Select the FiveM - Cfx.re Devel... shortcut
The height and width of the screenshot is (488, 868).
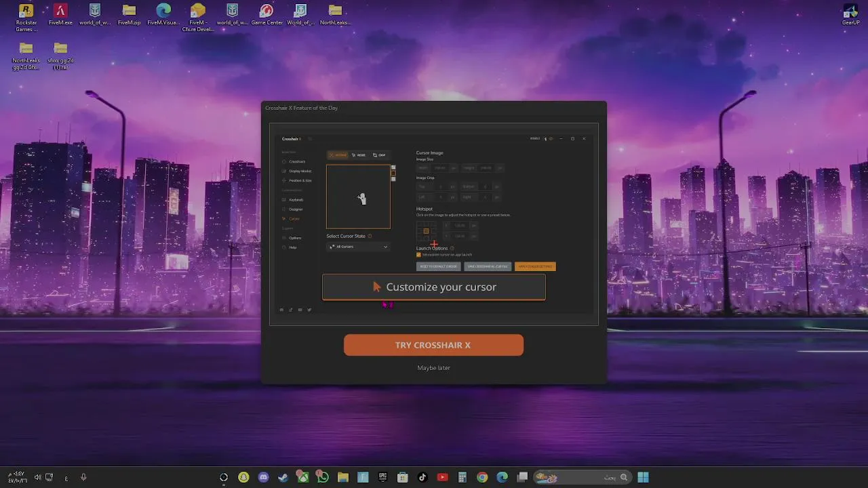coord(198,18)
